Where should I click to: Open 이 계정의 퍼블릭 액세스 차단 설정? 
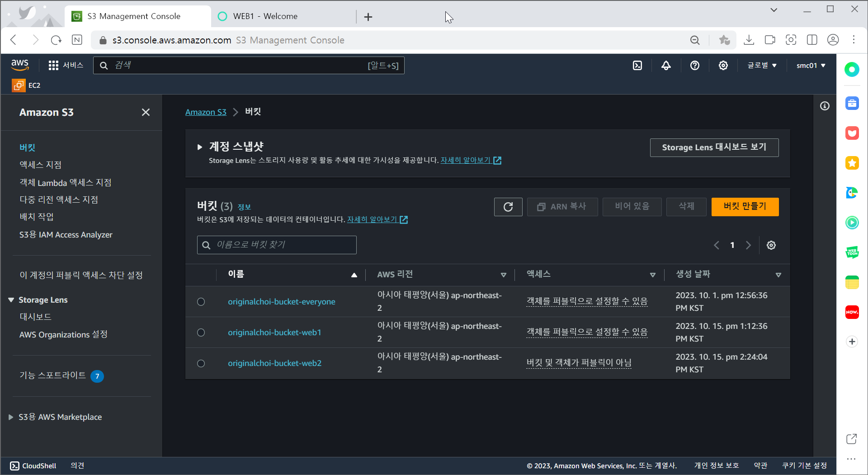click(81, 275)
